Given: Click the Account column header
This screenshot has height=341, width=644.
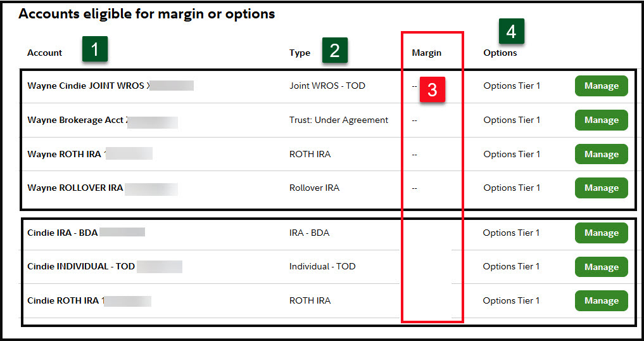Looking at the screenshot, I should (x=44, y=53).
